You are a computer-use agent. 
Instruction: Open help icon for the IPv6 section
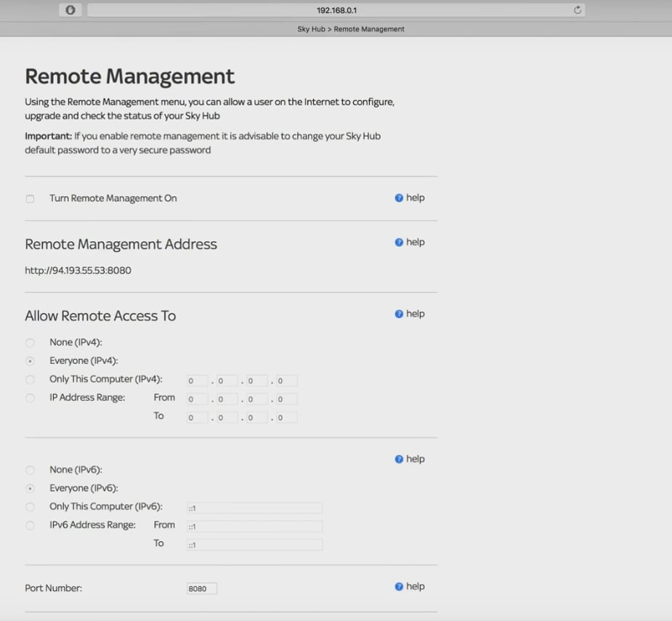[399, 460]
